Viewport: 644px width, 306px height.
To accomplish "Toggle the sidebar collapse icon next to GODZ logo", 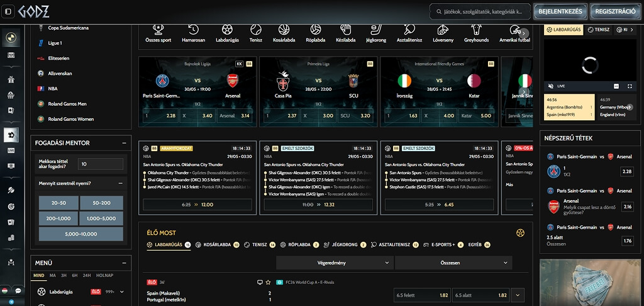I will (x=8, y=11).
